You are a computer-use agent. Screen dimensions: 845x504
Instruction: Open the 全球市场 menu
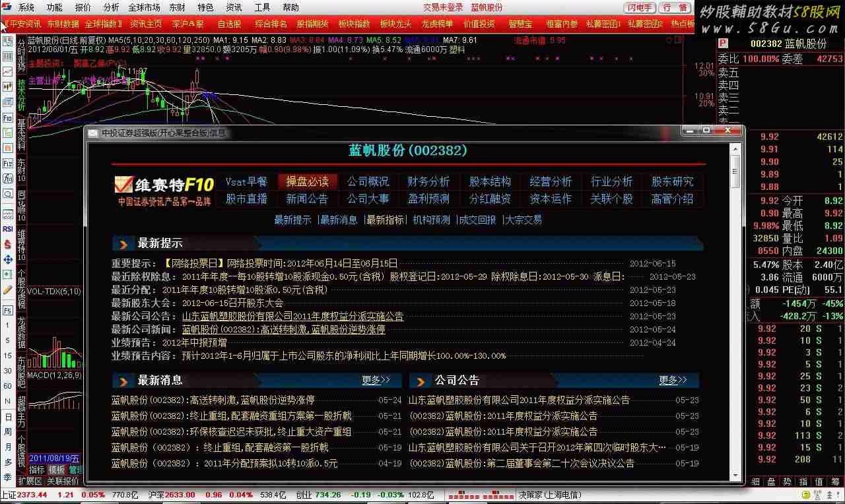(144, 7)
